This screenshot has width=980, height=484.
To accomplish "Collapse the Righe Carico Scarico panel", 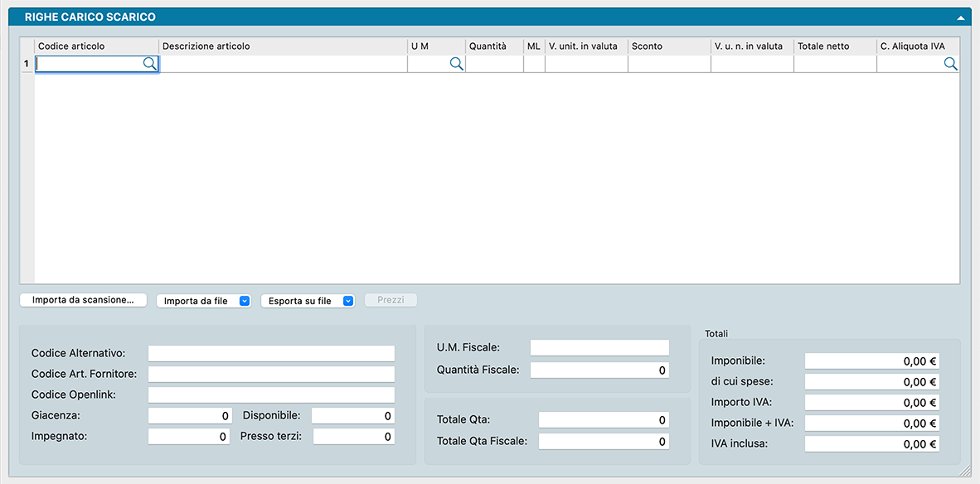I will [x=960, y=17].
